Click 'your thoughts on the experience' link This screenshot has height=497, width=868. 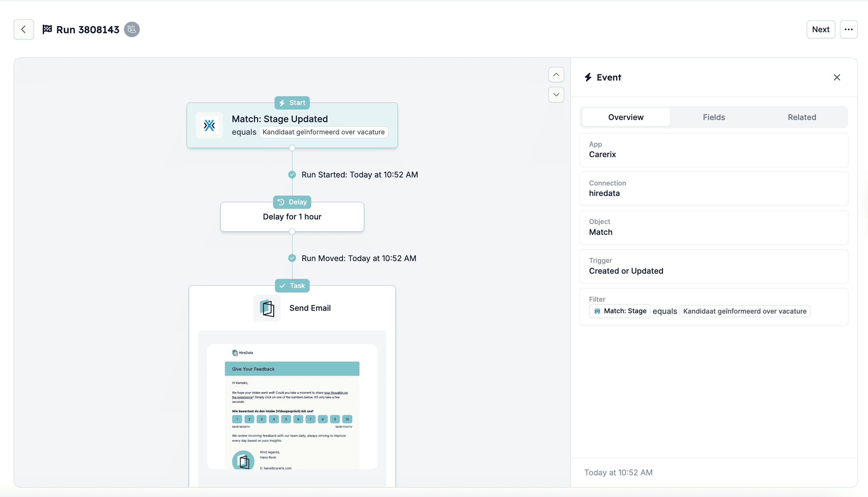click(x=336, y=393)
